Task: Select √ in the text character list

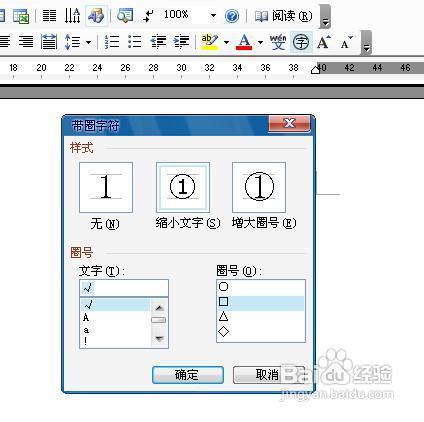Action: pos(115,304)
